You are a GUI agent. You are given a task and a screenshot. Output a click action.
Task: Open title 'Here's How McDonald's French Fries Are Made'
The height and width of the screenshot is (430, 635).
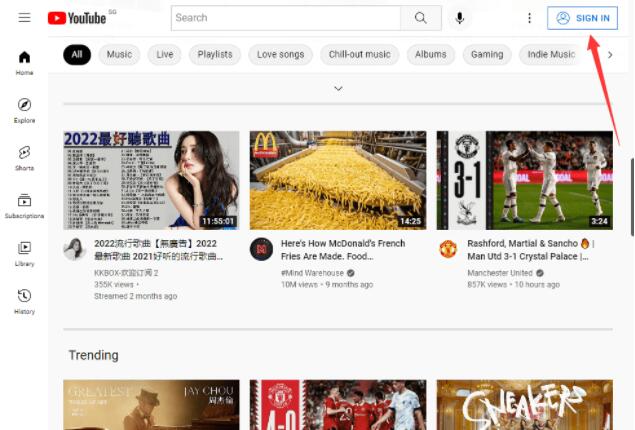[x=343, y=250]
